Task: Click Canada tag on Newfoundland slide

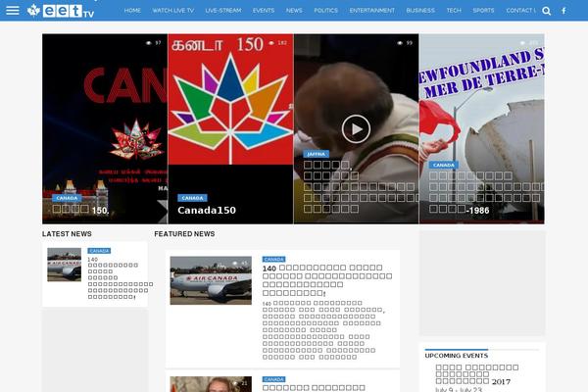Action: [x=444, y=165]
